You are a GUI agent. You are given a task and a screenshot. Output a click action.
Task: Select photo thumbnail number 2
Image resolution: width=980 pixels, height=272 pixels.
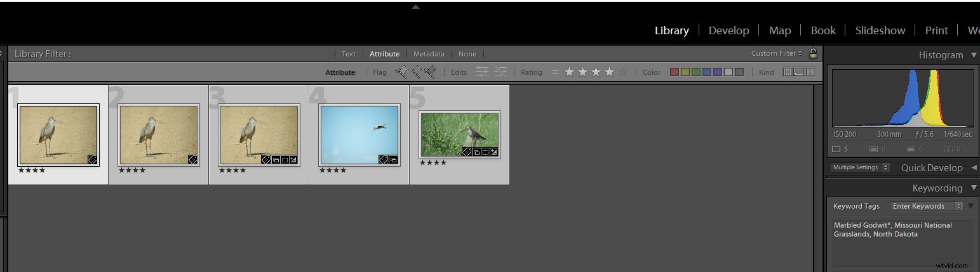[159, 135]
